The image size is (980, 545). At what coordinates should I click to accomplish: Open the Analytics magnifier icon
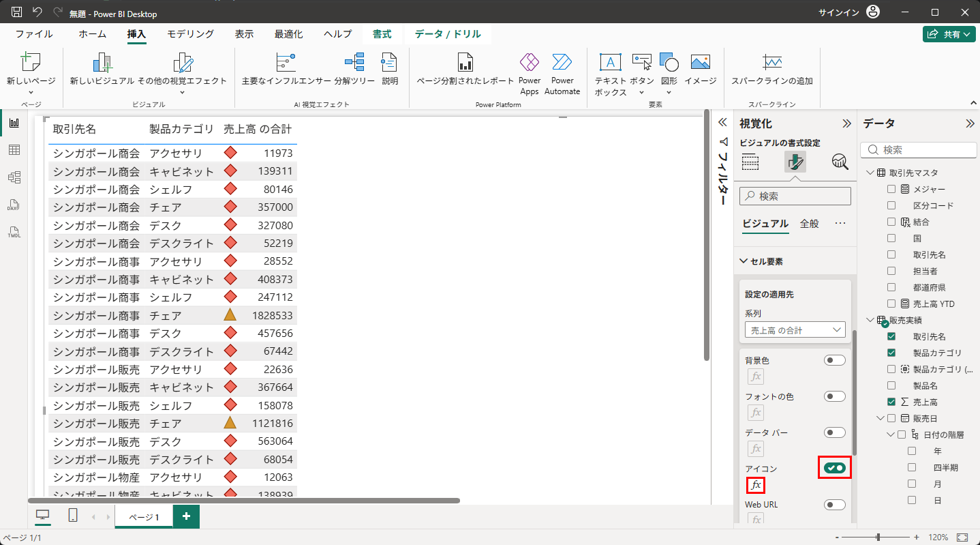(840, 162)
